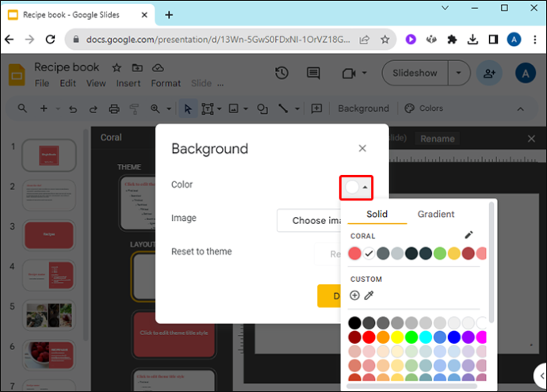This screenshot has height=392, width=547.
Task: Close the Background dialog
Action: point(362,148)
